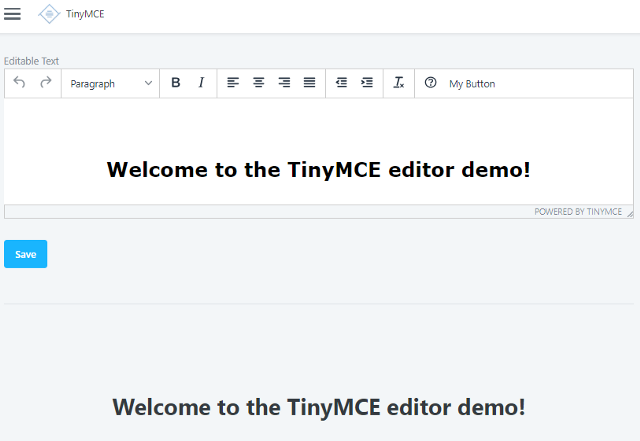The image size is (640, 441).
Task: Align text to the right
Action: 284,83
